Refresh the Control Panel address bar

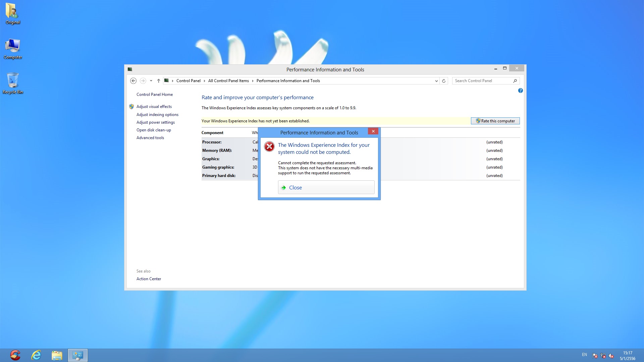(444, 81)
